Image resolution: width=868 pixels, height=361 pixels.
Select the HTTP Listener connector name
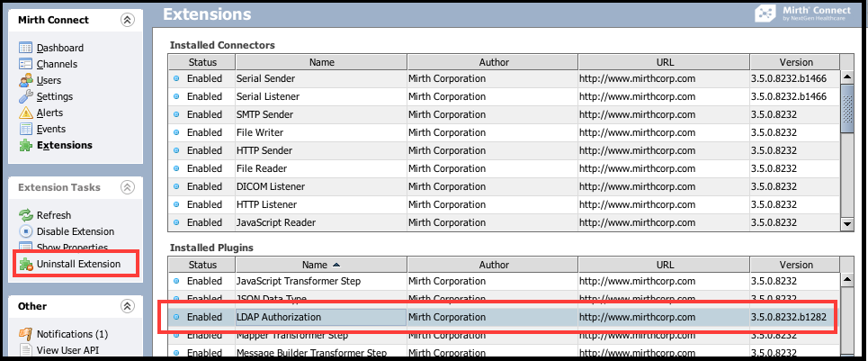[267, 204]
